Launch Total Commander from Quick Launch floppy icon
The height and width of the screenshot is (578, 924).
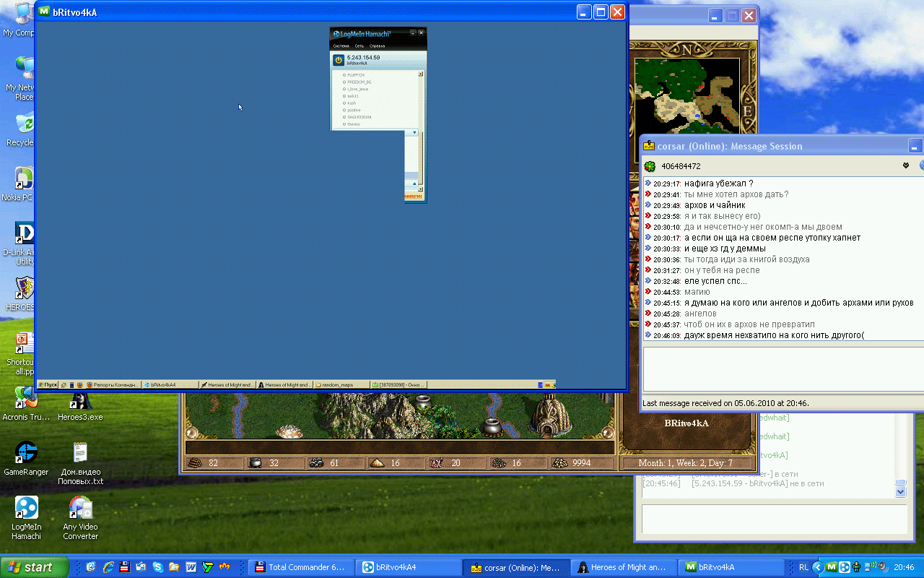pos(125,567)
